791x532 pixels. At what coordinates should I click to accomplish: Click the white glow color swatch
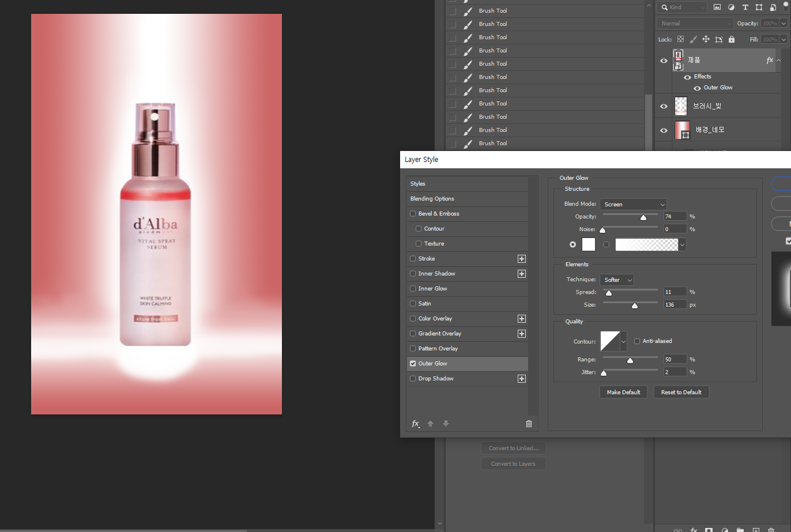click(x=588, y=244)
